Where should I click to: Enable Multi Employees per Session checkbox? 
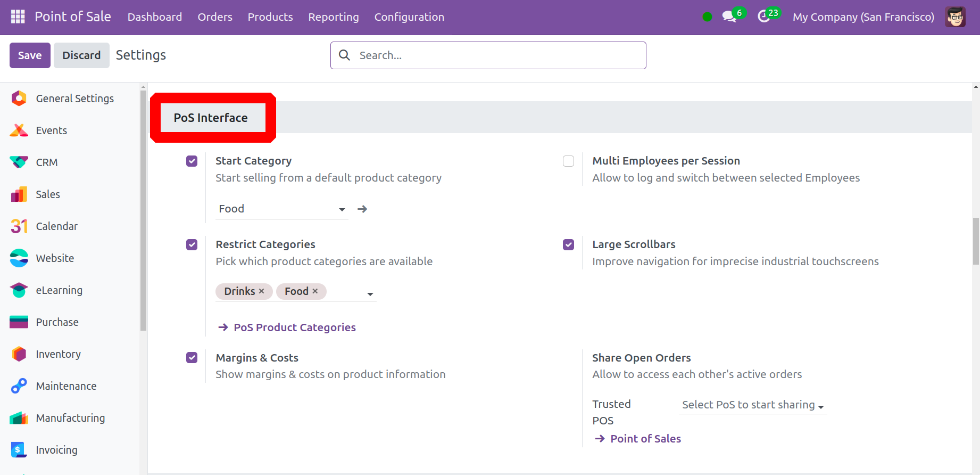[x=568, y=161]
